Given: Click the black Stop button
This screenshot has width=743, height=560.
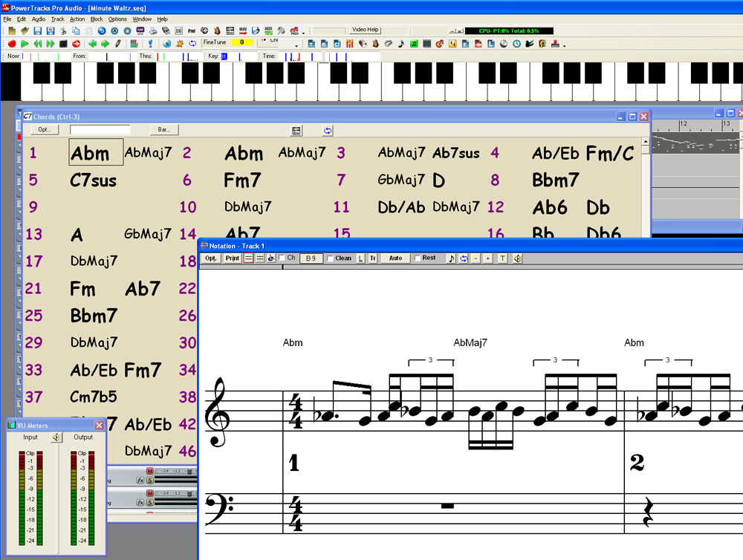Looking at the screenshot, I should (x=63, y=44).
